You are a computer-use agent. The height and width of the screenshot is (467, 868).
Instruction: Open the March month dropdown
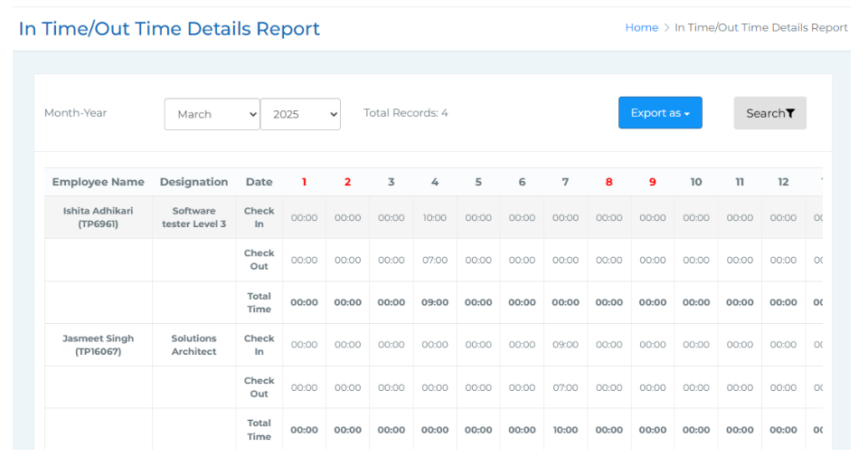coord(212,114)
